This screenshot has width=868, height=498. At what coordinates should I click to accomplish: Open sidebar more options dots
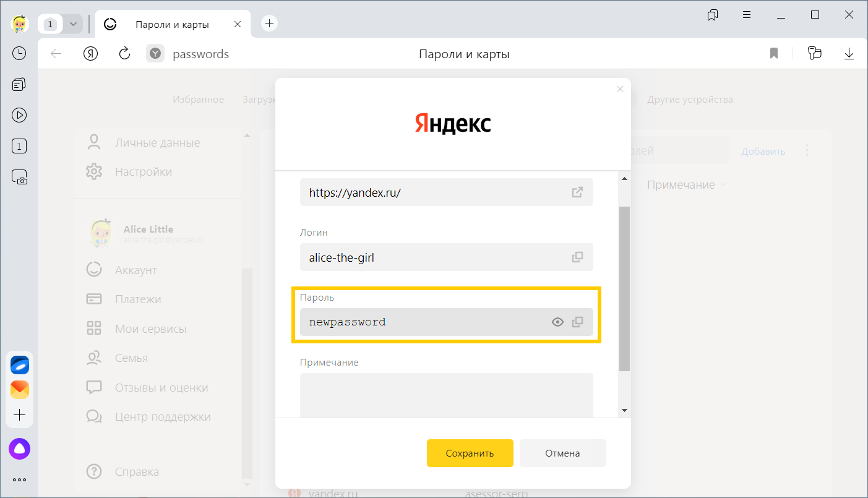click(20, 479)
